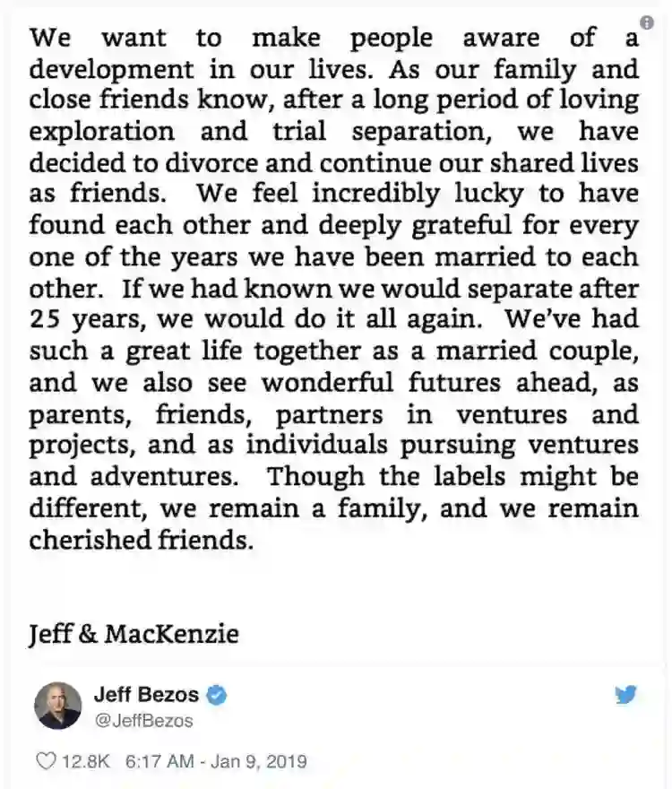Click the Jeff Bezos display name
Image resolution: width=672 pixels, height=789 pixels.
tap(146, 694)
